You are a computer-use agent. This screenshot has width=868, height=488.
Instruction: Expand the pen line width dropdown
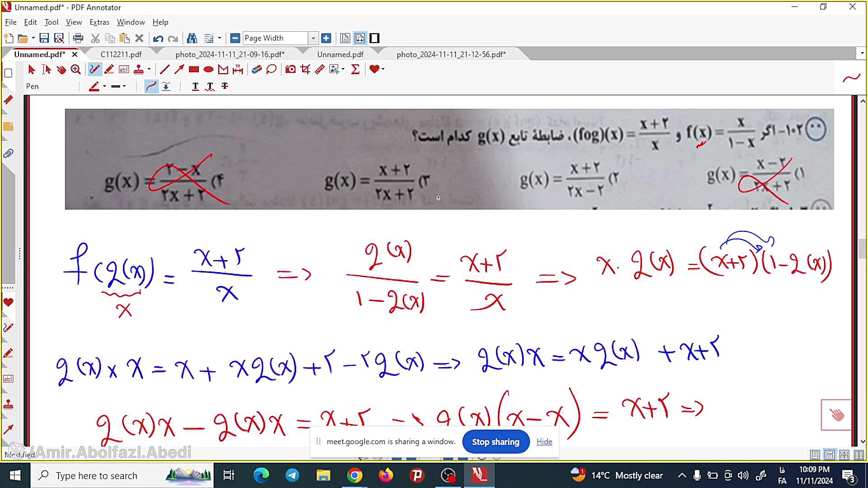[x=124, y=86]
